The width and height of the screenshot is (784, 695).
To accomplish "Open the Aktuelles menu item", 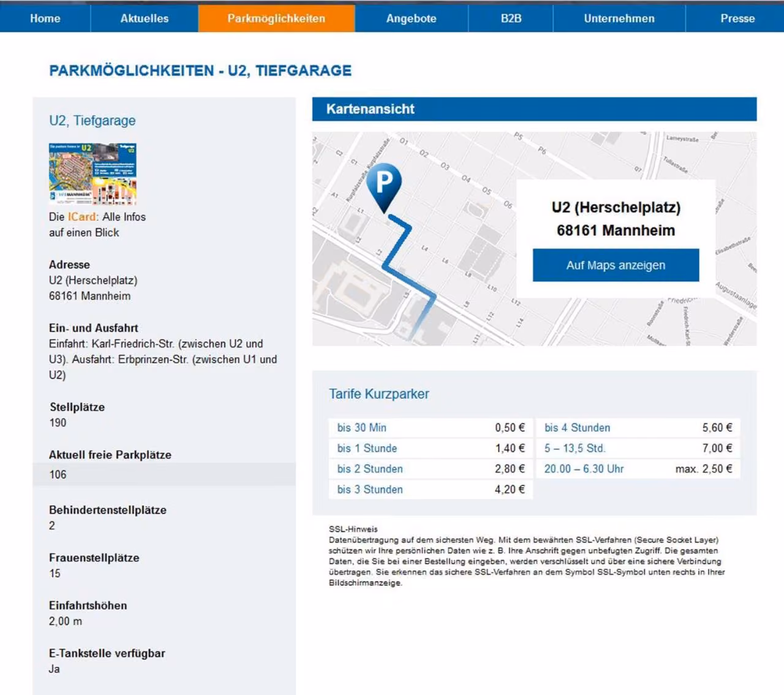I will point(145,18).
